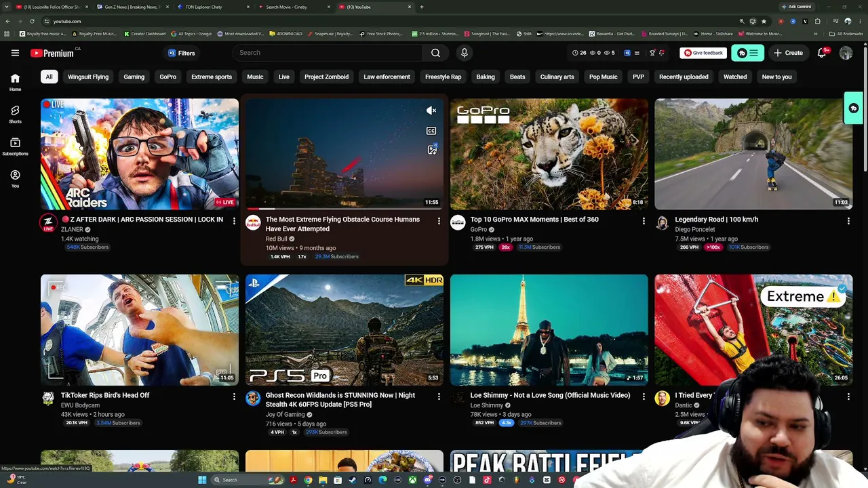Reload the page in Chrome

click(32, 21)
